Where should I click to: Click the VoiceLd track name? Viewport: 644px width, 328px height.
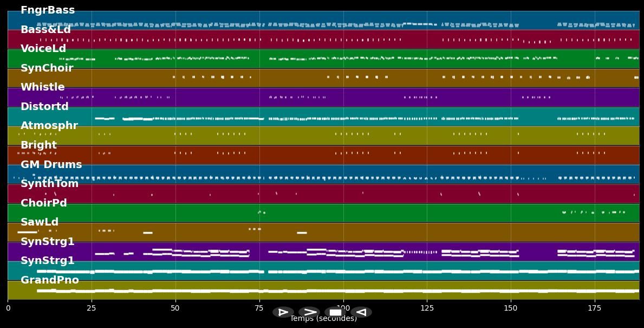coord(43,49)
